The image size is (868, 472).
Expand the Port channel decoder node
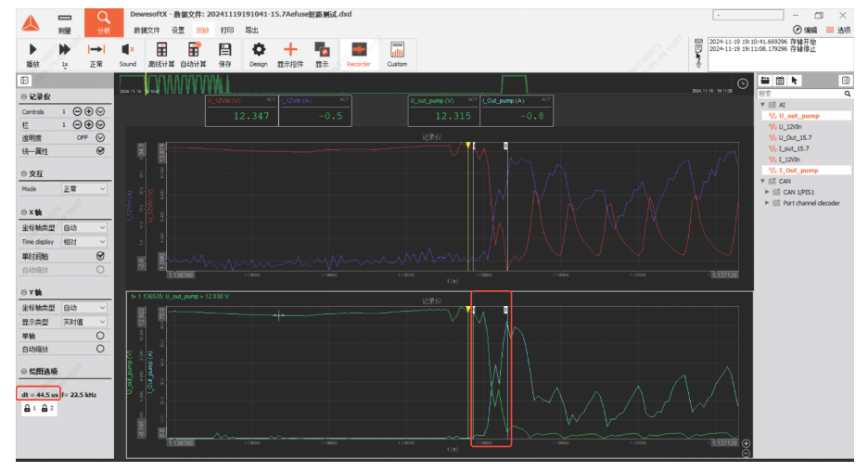pos(767,203)
